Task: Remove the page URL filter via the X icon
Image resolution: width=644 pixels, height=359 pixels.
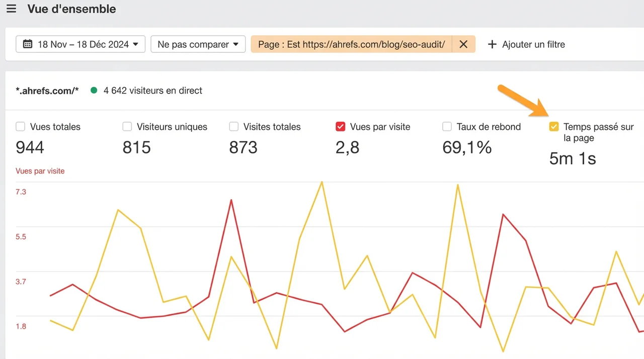Action: (463, 44)
